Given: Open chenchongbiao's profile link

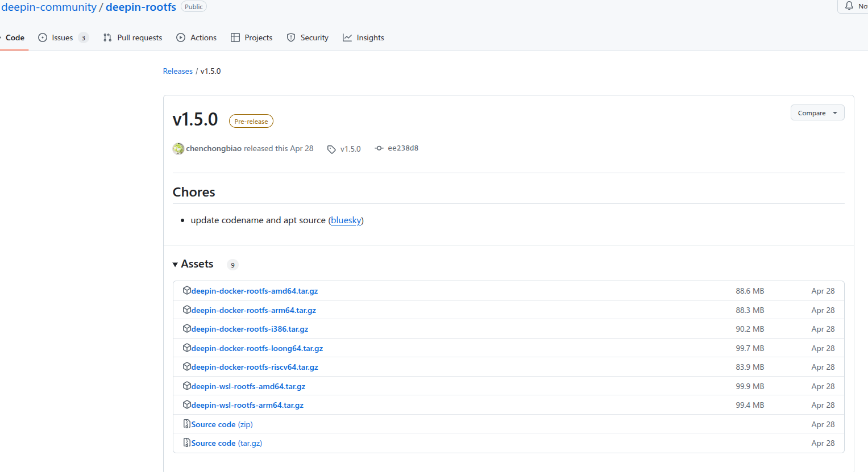Looking at the screenshot, I should pyautogui.click(x=214, y=148).
